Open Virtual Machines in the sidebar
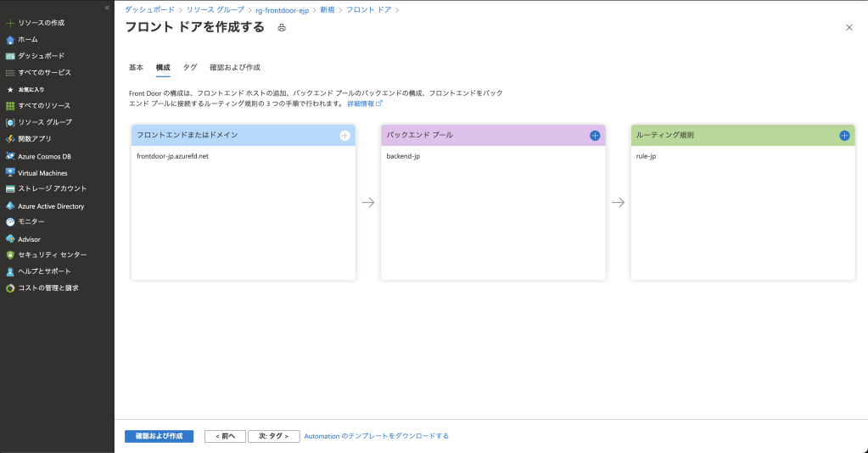 [x=42, y=173]
